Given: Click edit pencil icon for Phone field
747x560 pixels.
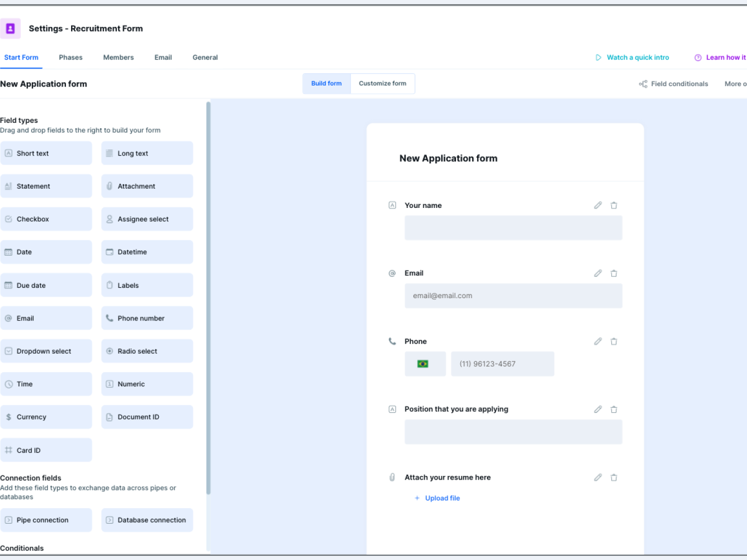Looking at the screenshot, I should 598,341.
